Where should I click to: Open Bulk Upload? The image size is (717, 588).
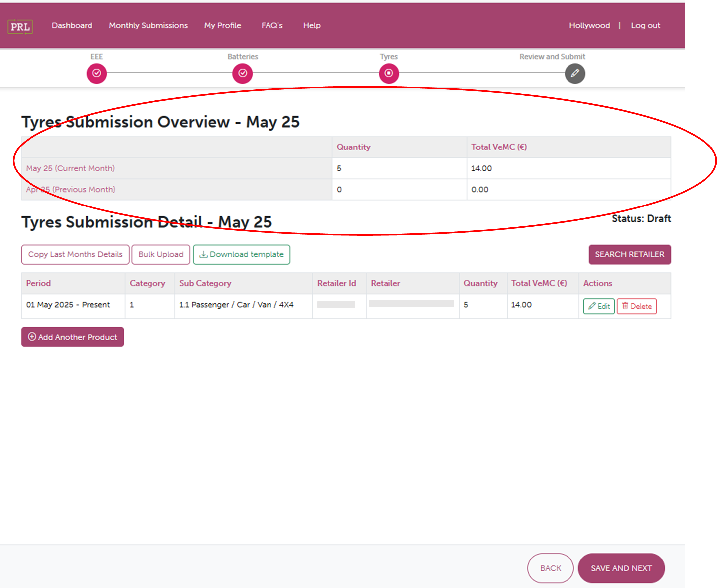click(160, 254)
